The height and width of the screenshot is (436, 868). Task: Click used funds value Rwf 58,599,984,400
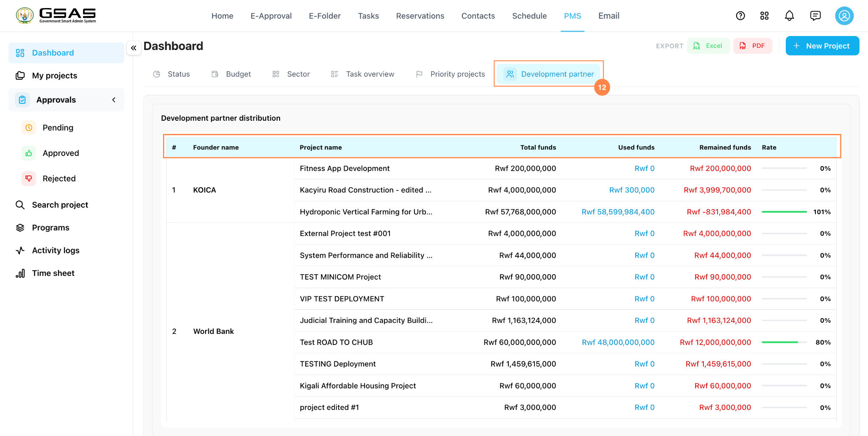(x=618, y=212)
